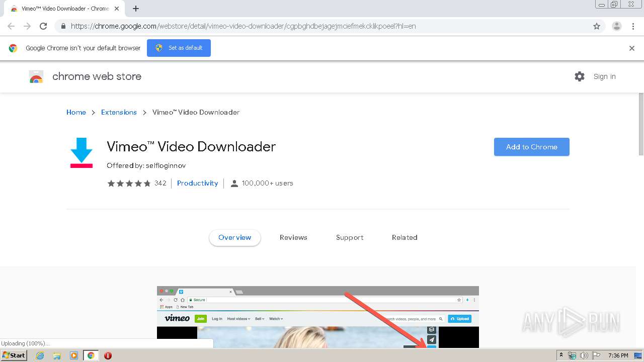This screenshot has width=644, height=362.
Task: Open the Windows Start button
Action: point(14,355)
